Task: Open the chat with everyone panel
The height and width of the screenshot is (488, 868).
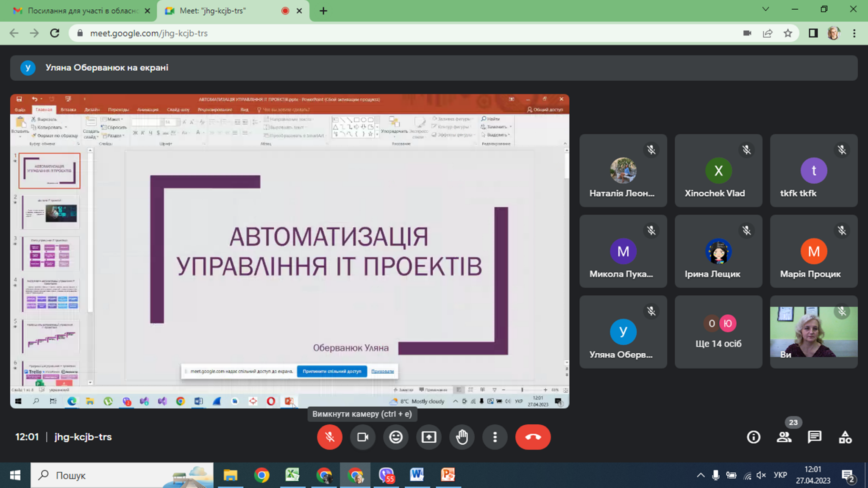Action: pyautogui.click(x=815, y=437)
